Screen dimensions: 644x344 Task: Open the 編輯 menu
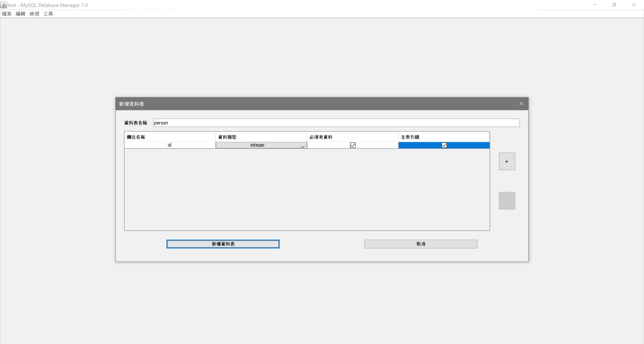click(20, 14)
